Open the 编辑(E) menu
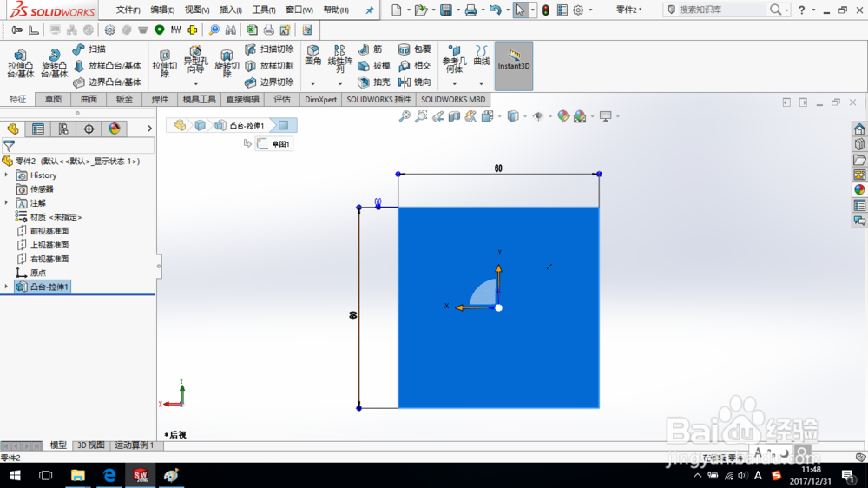 (x=162, y=10)
